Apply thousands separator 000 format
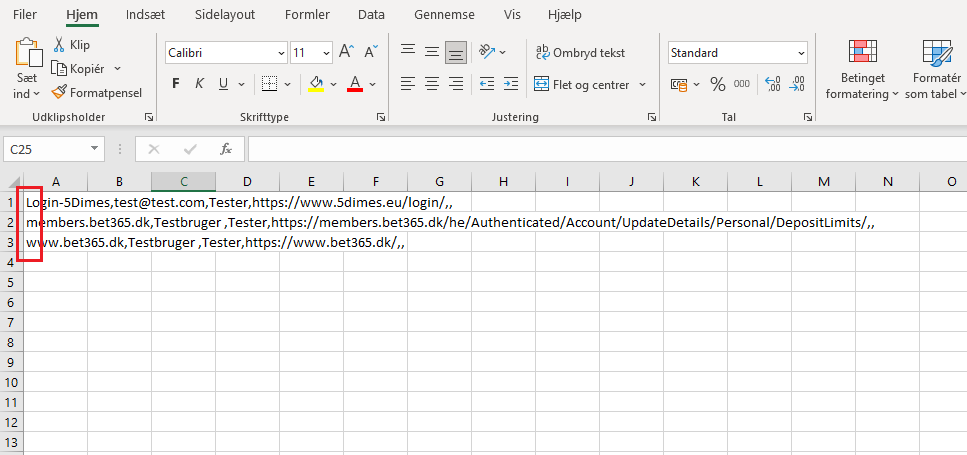This screenshot has width=967, height=455. (741, 84)
